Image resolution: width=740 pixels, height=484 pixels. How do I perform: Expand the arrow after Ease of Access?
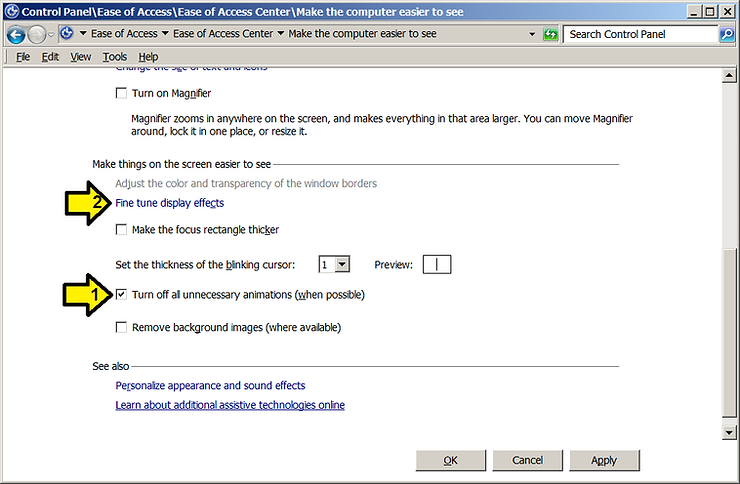[165, 33]
